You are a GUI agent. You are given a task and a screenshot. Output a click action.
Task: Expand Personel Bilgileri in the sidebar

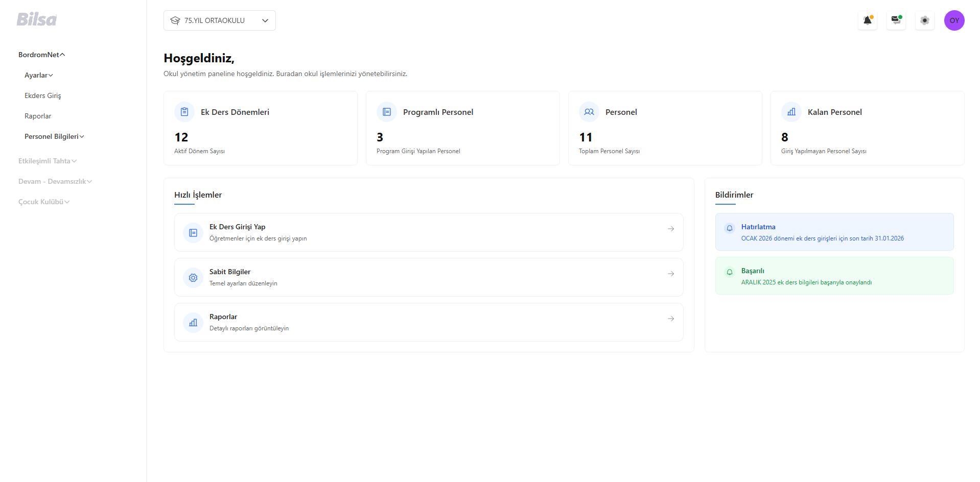(54, 136)
